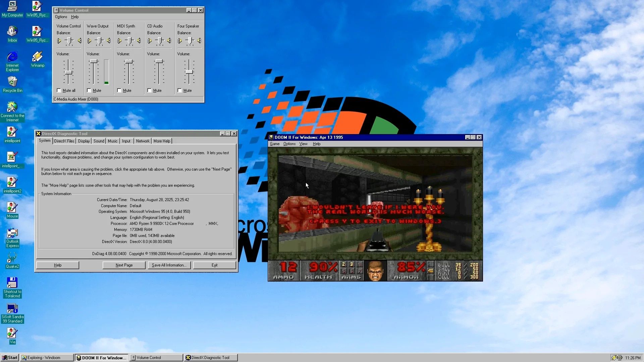This screenshot has height=362, width=644.
Task: Click the Next Page button
Action: 124,265
